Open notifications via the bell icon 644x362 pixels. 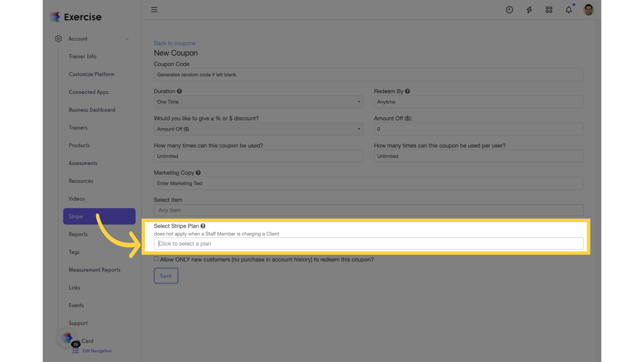coord(569,9)
